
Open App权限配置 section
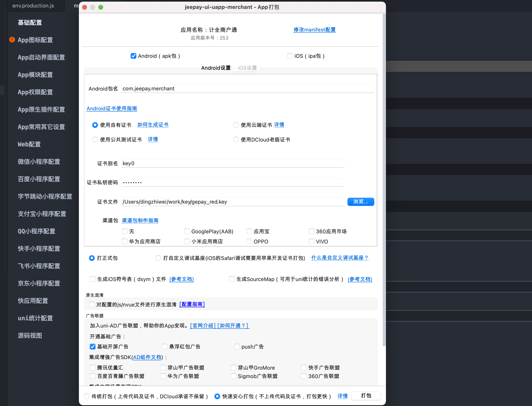(x=35, y=92)
